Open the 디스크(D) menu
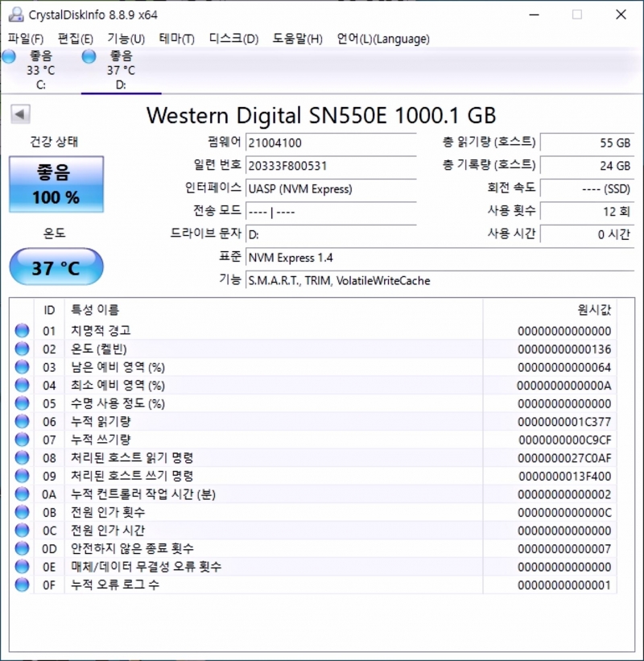The width and height of the screenshot is (644, 661). pos(233,39)
